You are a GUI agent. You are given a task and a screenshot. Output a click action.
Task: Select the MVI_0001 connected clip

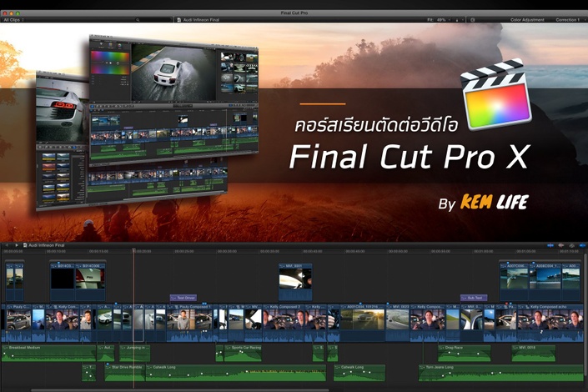(295, 281)
